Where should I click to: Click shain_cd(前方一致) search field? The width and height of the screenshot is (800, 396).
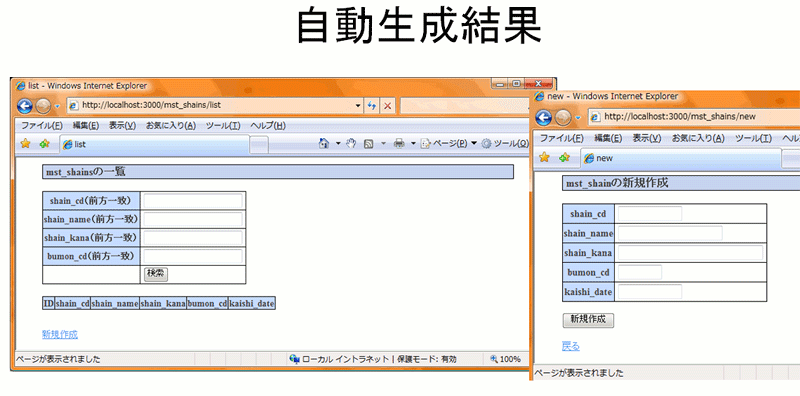click(x=193, y=201)
